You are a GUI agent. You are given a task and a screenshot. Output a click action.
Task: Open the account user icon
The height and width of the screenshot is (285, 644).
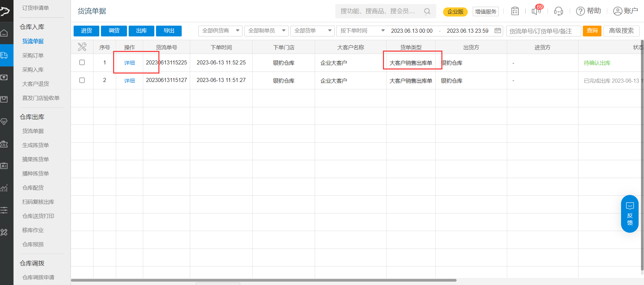point(617,11)
